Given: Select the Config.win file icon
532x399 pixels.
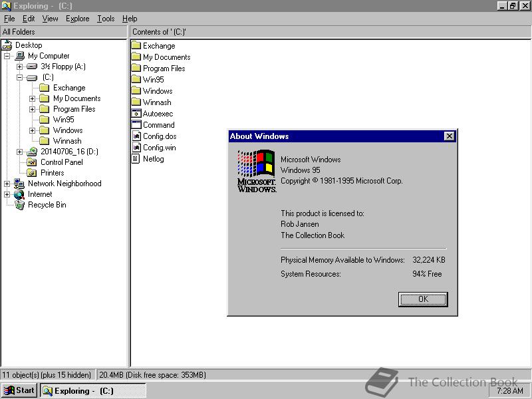Looking at the screenshot, I should pyautogui.click(x=136, y=147).
